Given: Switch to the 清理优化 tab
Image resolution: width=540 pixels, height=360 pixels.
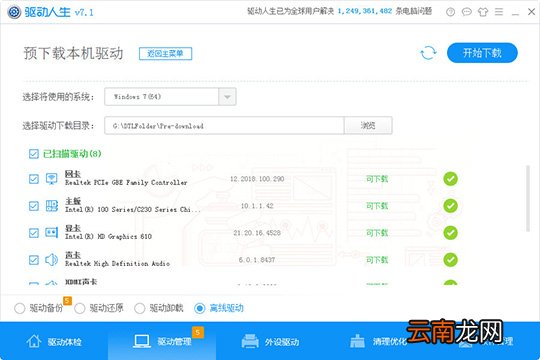Looking at the screenshot, I should pos(378,341).
